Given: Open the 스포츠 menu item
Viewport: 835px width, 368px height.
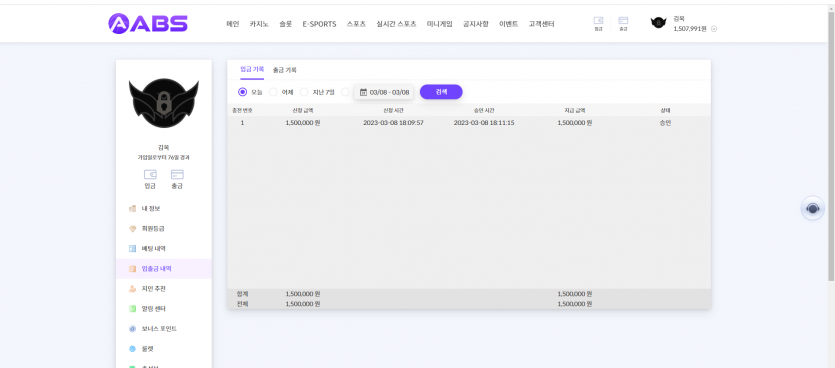Looking at the screenshot, I should tap(356, 24).
